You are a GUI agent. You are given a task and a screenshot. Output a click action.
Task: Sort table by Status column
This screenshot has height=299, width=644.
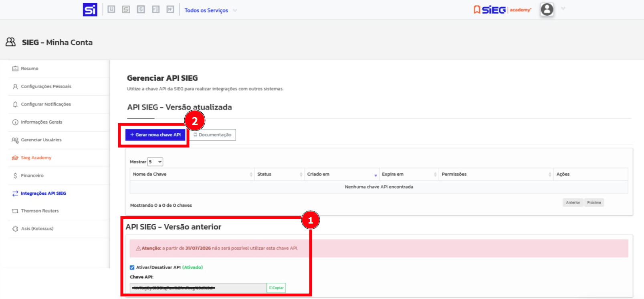pos(279,174)
